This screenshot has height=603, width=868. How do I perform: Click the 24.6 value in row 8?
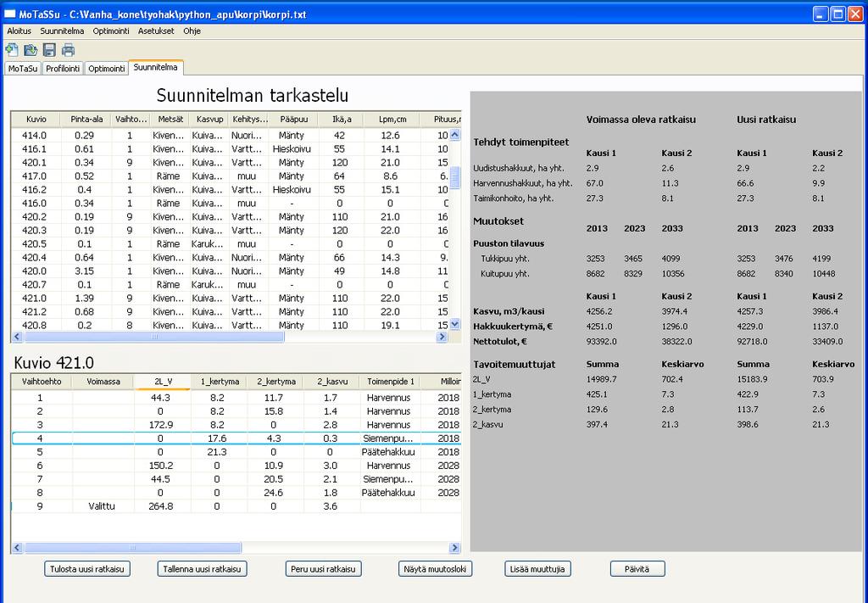pos(274,492)
